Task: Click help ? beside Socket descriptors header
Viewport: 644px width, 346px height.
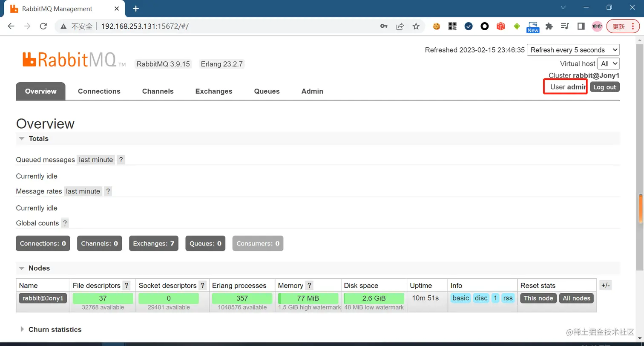Action: (203, 285)
